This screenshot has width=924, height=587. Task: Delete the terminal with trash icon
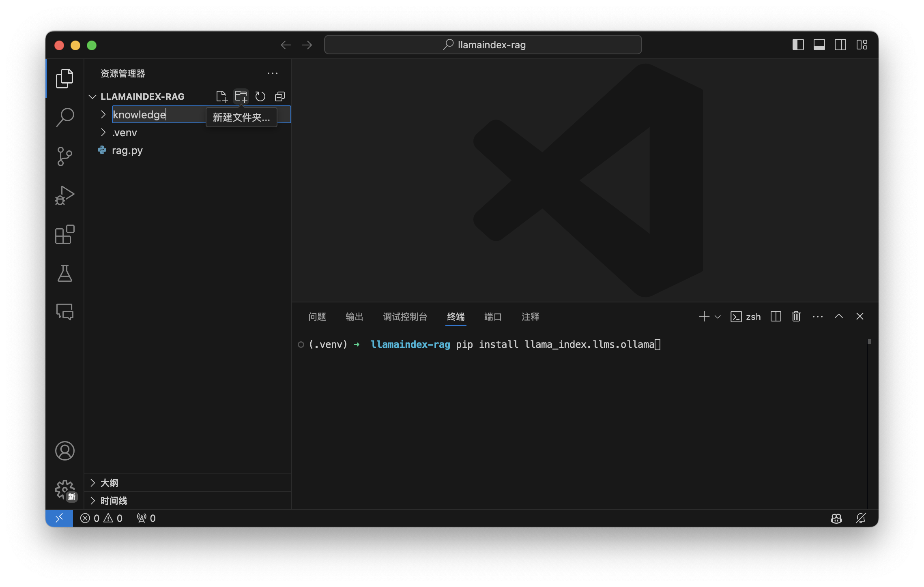(x=796, y=317)
